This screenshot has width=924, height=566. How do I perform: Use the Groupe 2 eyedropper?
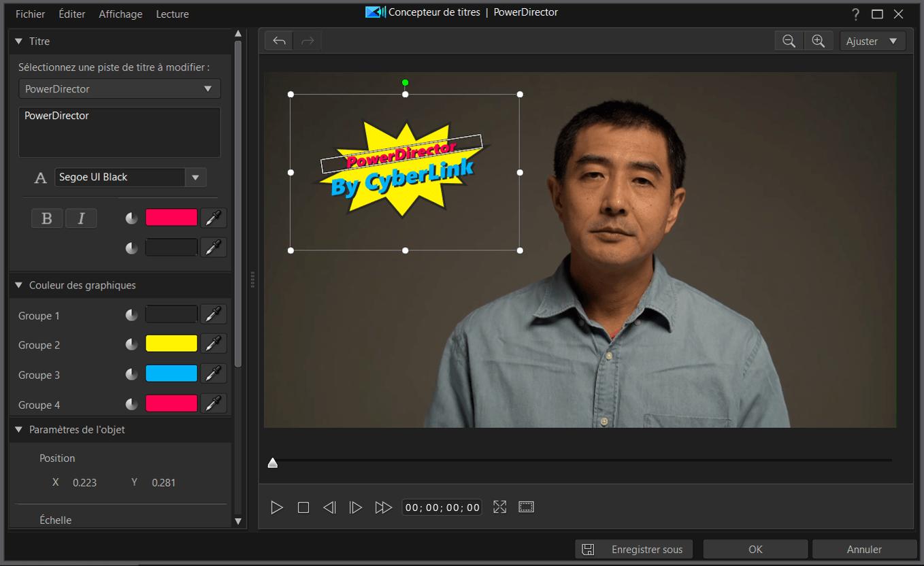coord(214,344)
